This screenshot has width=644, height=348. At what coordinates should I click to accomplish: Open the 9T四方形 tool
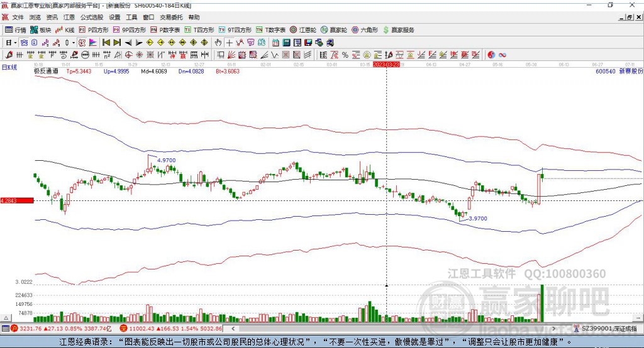point(235,30)
